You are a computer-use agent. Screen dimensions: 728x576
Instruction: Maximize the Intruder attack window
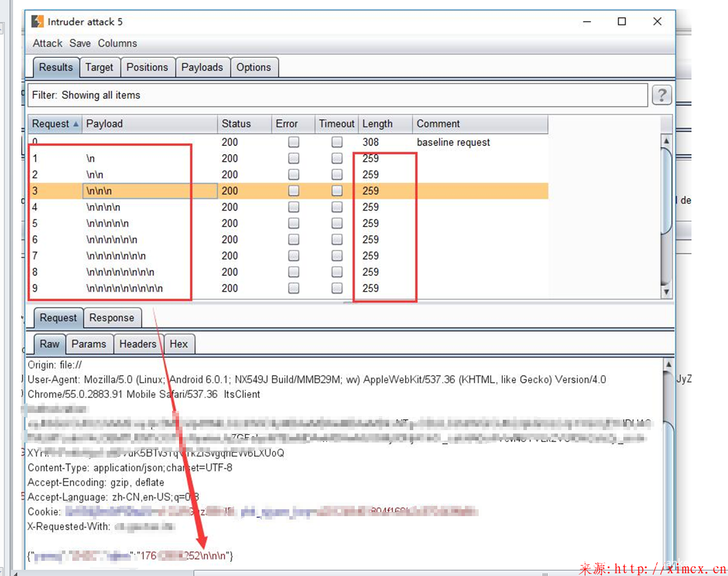pos(622,22)
